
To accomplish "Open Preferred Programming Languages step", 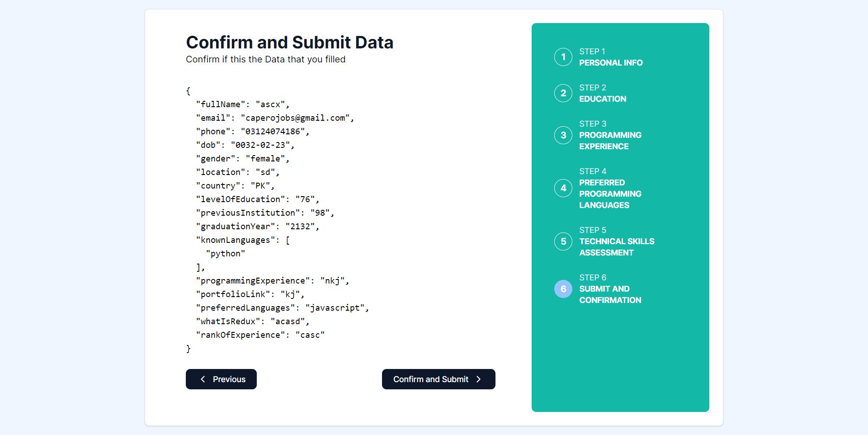I will pos(610,194).
